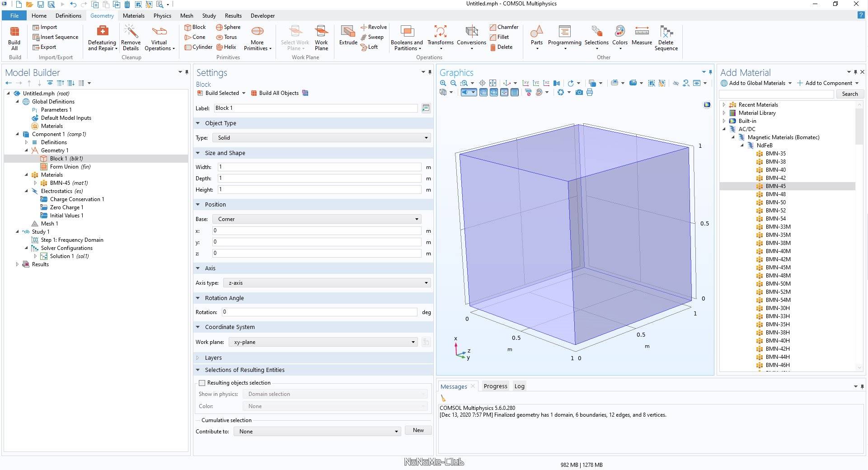The width and height of the screenshot is (868, 470).
Task: Click the Search button in Add Material
Action: [x=849, y=94]
